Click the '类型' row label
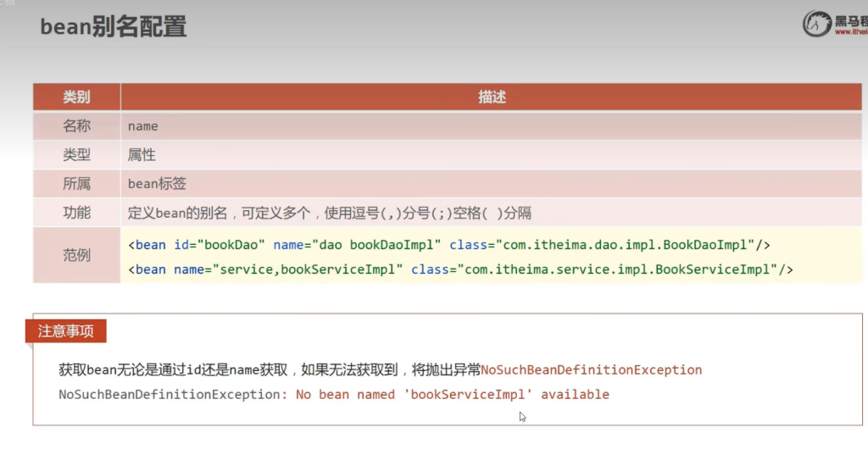 coord(76,155)
